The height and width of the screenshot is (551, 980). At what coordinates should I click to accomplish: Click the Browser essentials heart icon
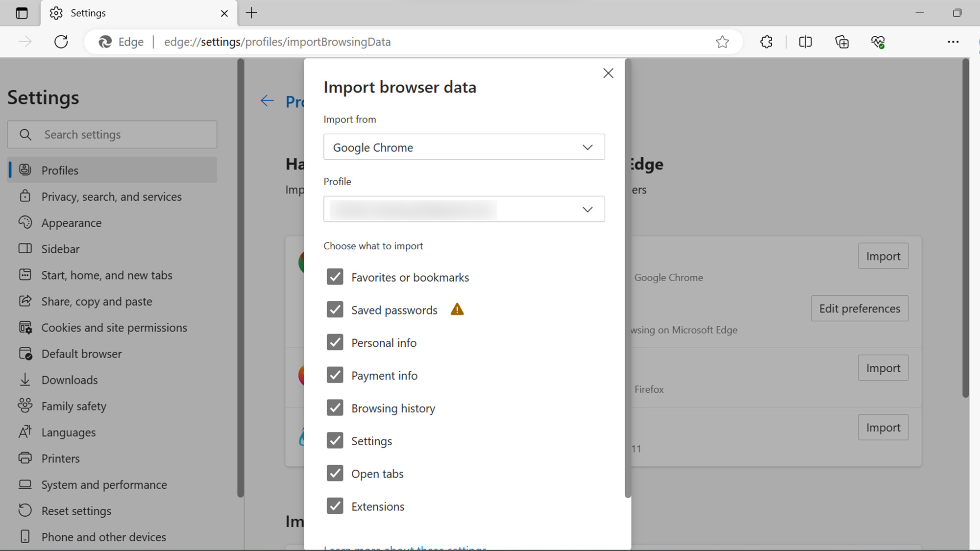(878, 42)
